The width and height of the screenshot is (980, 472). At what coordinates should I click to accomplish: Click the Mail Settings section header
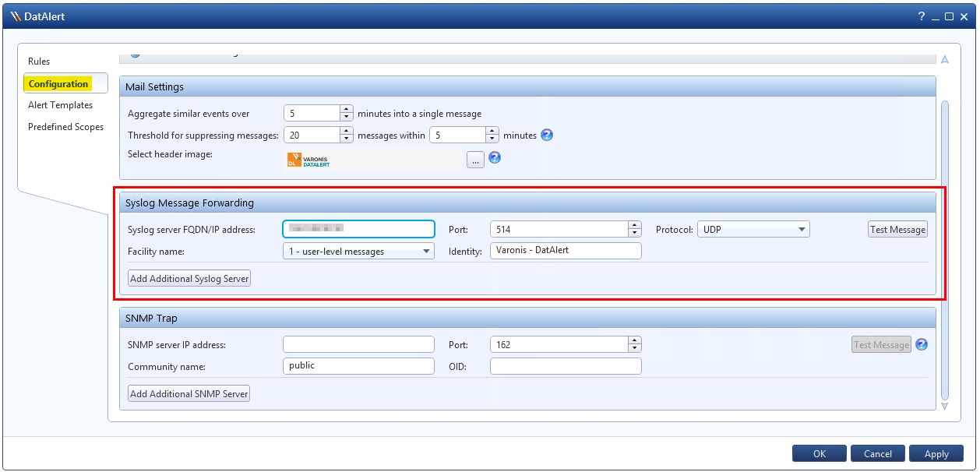tap(527, 86)
